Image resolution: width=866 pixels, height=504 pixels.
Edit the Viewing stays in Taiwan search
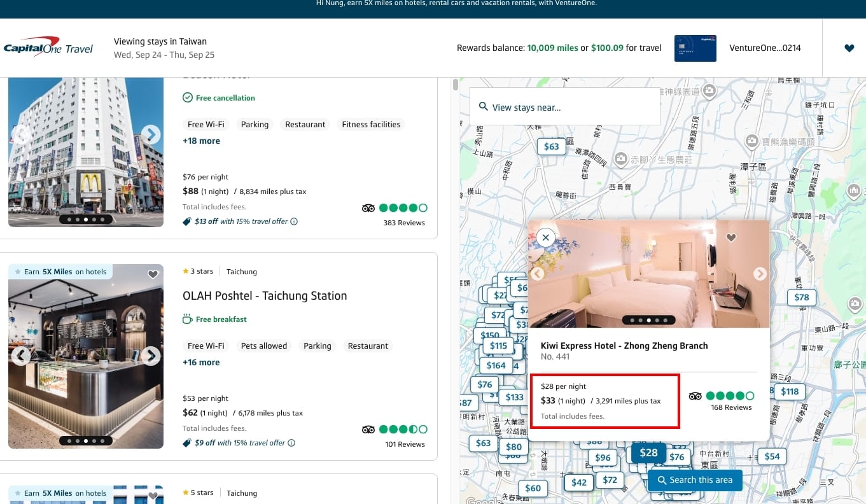164,48
